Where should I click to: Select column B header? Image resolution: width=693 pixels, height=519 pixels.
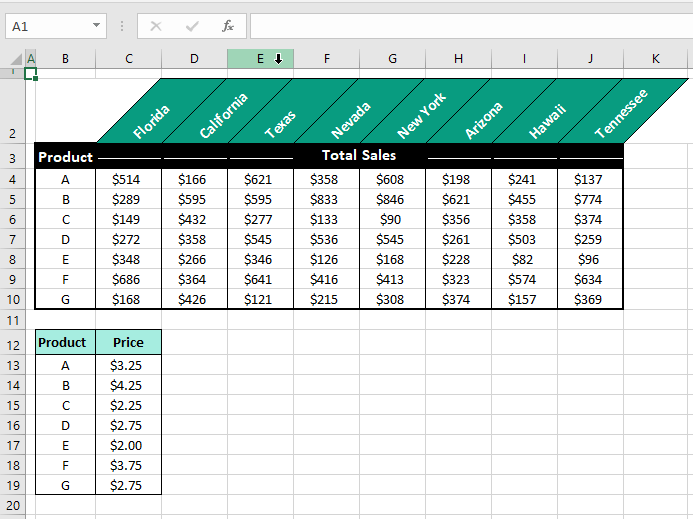click(65, 59)
